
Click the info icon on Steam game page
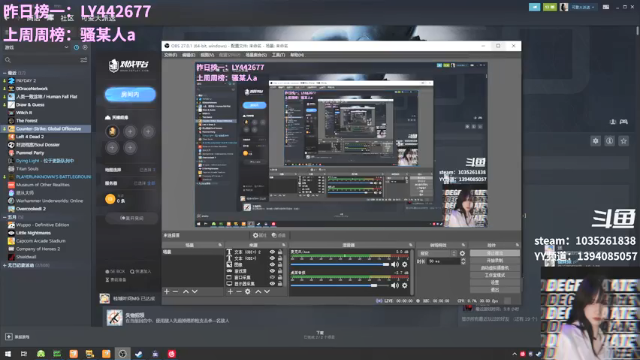coord(609,141)
